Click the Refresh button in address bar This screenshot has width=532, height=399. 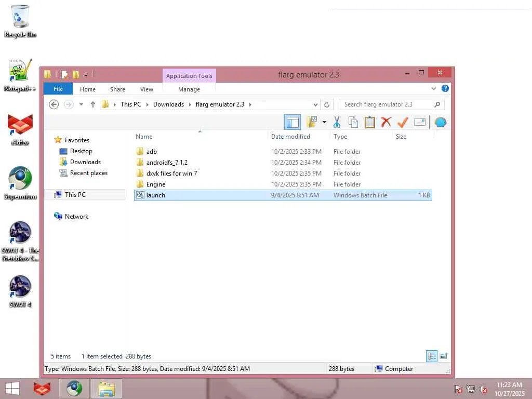click(327, 104)
